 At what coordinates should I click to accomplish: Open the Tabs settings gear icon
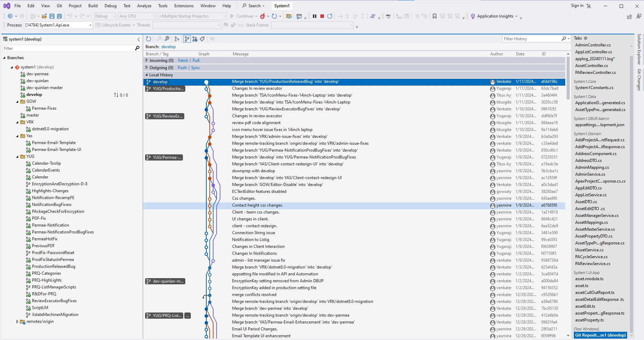(586, 38)
